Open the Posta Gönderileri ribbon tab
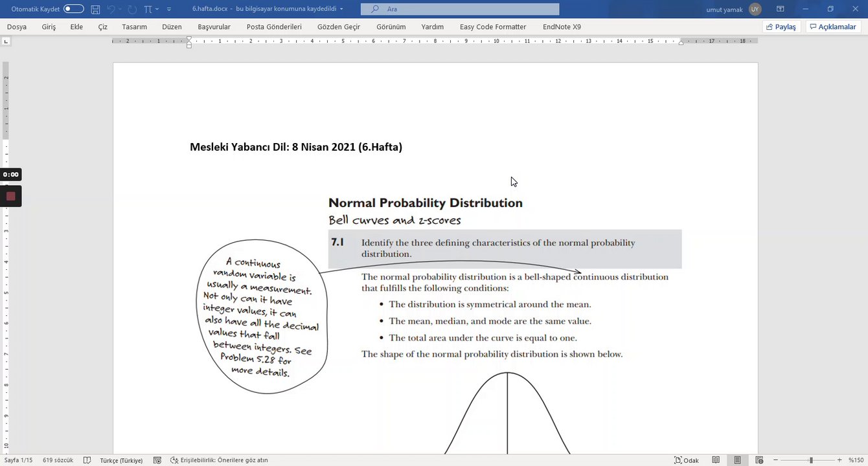 pos(274,27)
